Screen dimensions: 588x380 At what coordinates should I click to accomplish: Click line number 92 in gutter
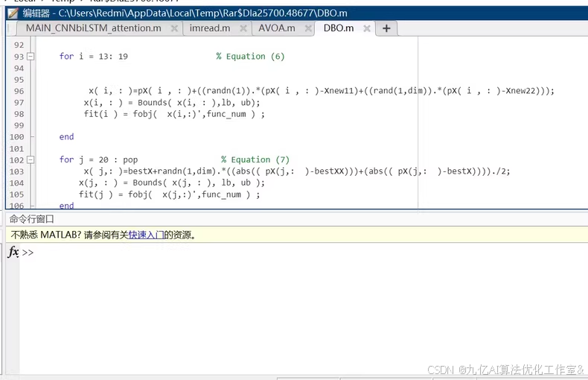click(19, 45)
